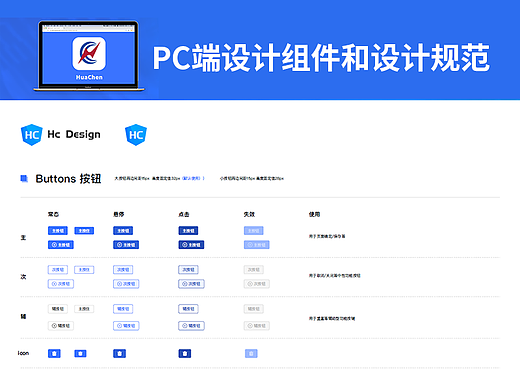Click the dark solid primary text button under 点击

pos(188,230)
